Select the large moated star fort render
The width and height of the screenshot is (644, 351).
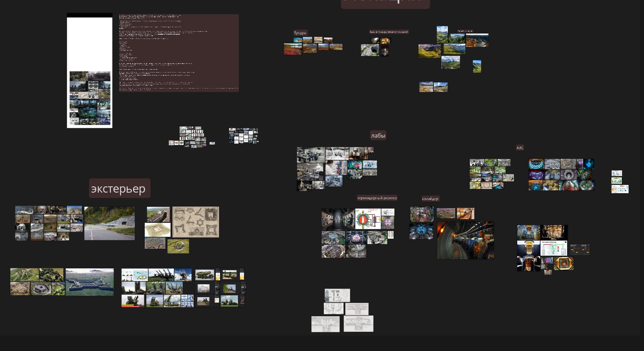[x=90, y=282]
